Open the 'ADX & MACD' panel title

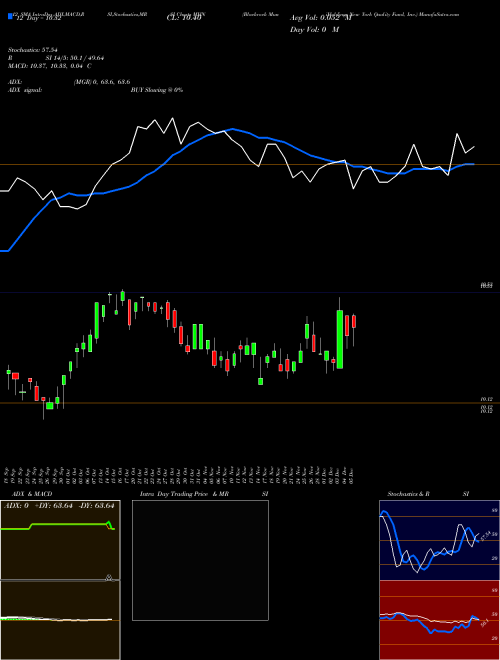click(32, 494)
